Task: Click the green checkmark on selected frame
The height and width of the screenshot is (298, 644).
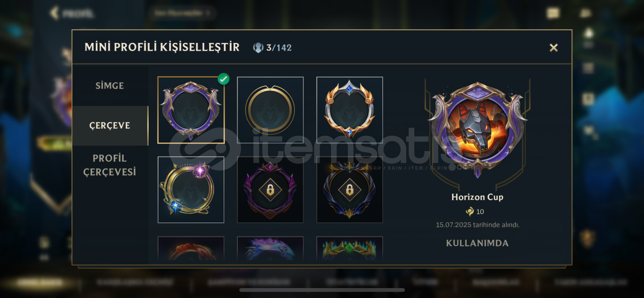Action: pyautogui.click(x=223, y=79)
